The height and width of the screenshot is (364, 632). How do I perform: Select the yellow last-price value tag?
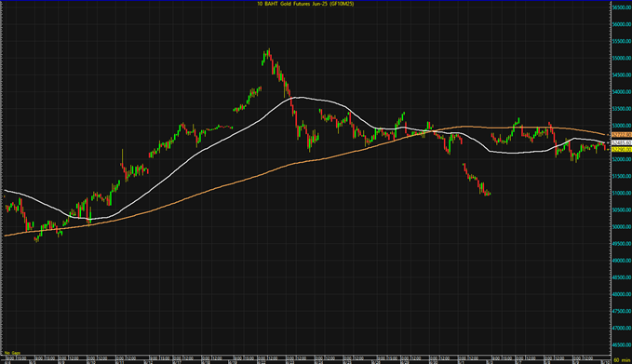[x=622, y=150]
